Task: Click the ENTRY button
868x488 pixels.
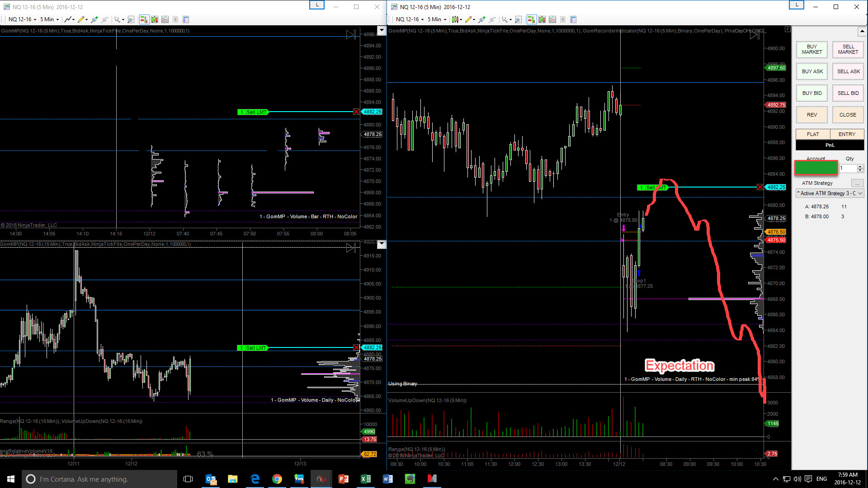Action: (x=847, y=134)
